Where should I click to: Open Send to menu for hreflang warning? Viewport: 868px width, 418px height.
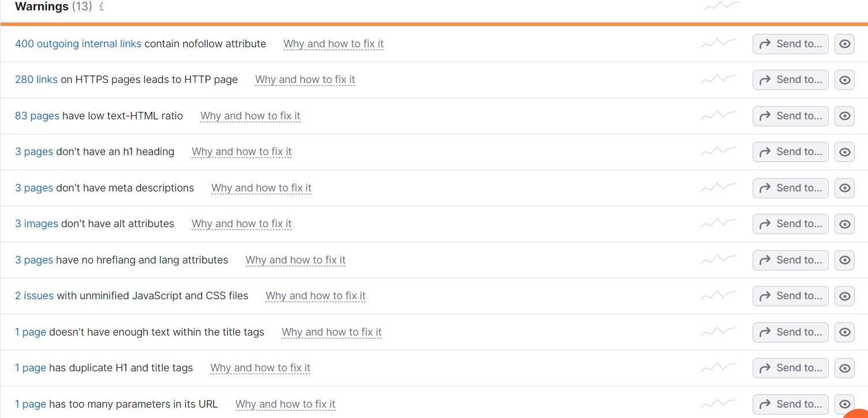tap(790, 260)
